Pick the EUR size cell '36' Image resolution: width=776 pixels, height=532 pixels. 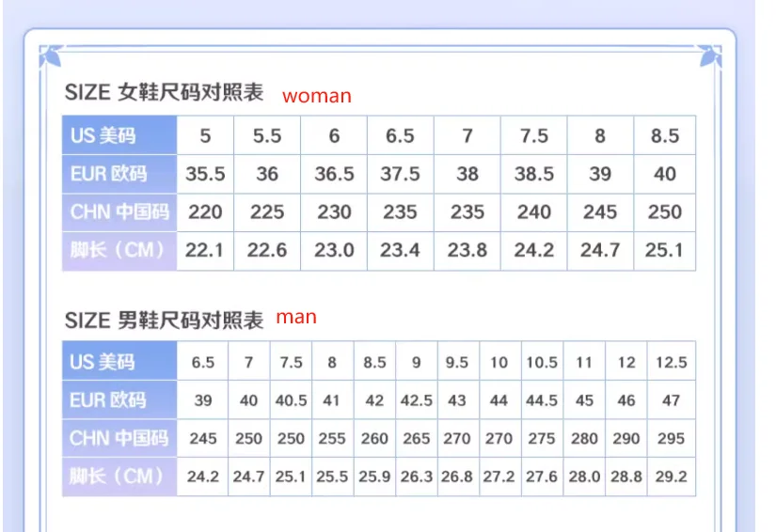pos(267,174)
